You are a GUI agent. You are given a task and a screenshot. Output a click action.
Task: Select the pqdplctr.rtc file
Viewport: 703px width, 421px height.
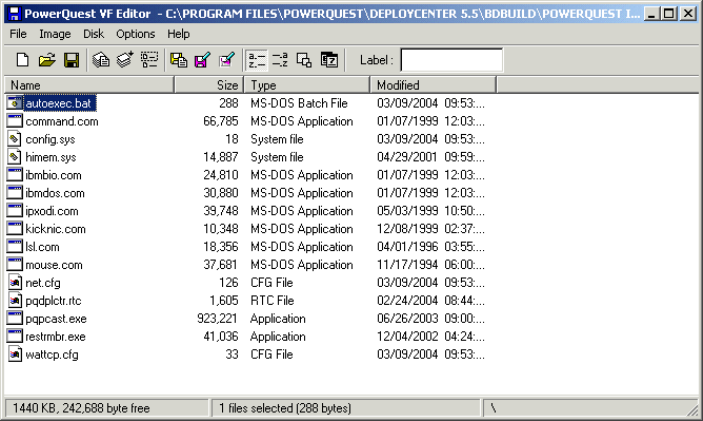tap(53, 301)
